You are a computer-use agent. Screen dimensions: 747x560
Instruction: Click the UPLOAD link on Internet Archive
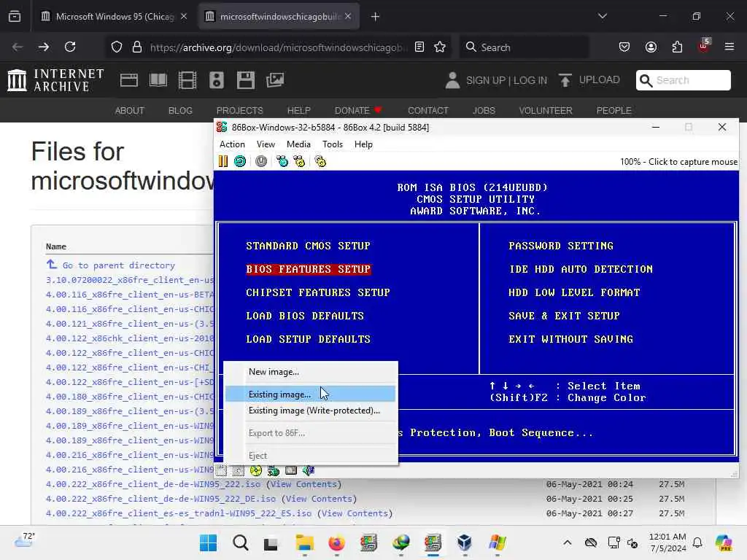coord(589,80)
